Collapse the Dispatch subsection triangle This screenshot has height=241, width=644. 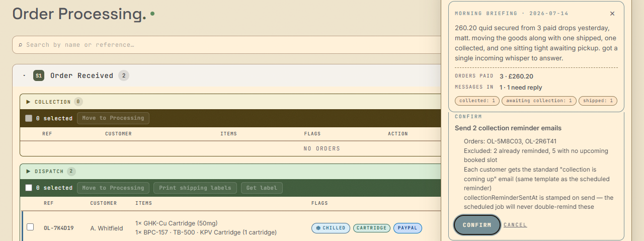click(29, 171)
